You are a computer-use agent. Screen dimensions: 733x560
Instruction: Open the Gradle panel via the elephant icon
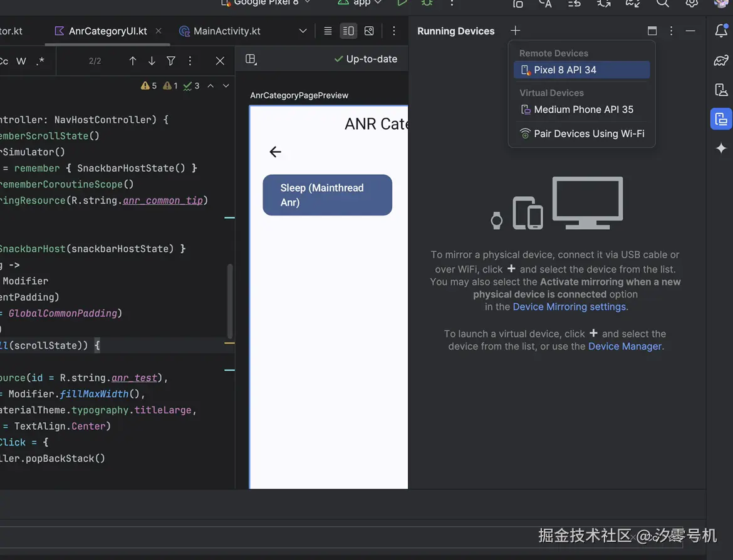click(x=721, y=60)
